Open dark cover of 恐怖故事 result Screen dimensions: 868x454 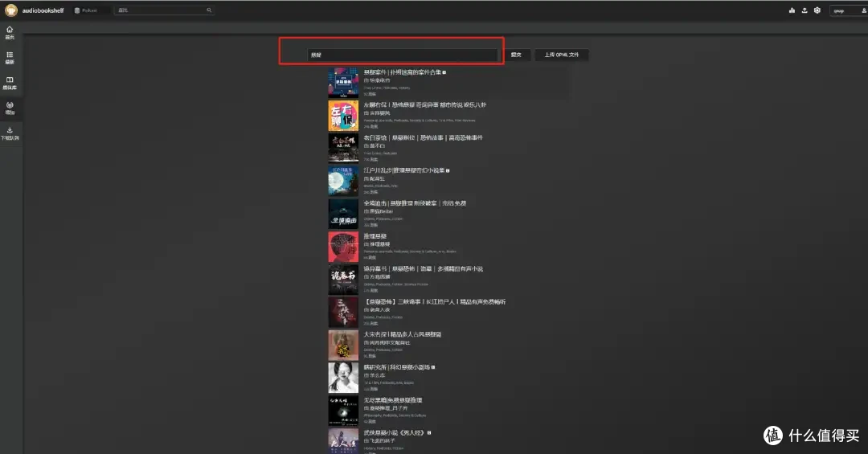click(x=343, y=148)
